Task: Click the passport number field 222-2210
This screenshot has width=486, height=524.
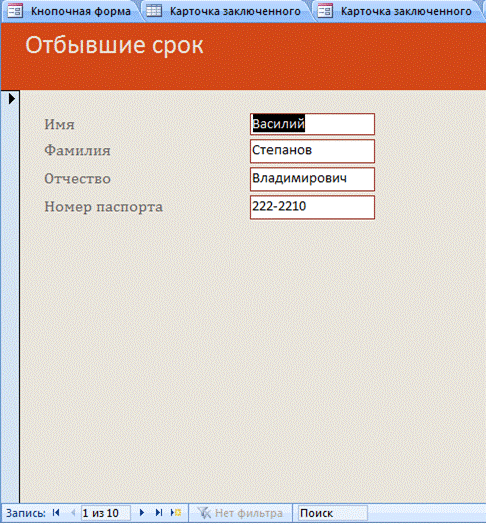Action: click(312, 207)
